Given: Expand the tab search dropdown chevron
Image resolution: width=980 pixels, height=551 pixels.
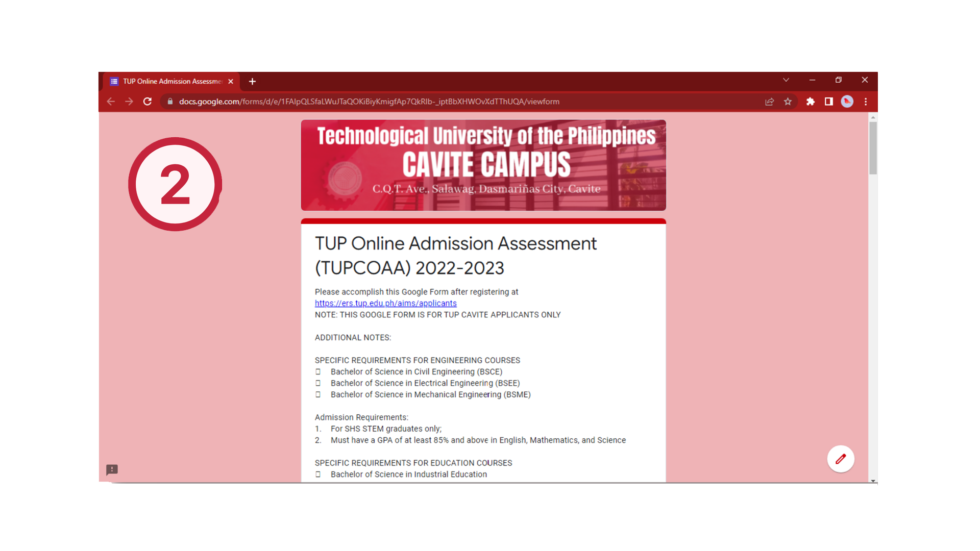Looking at the screenshot, I should click(x=786, y=80).
